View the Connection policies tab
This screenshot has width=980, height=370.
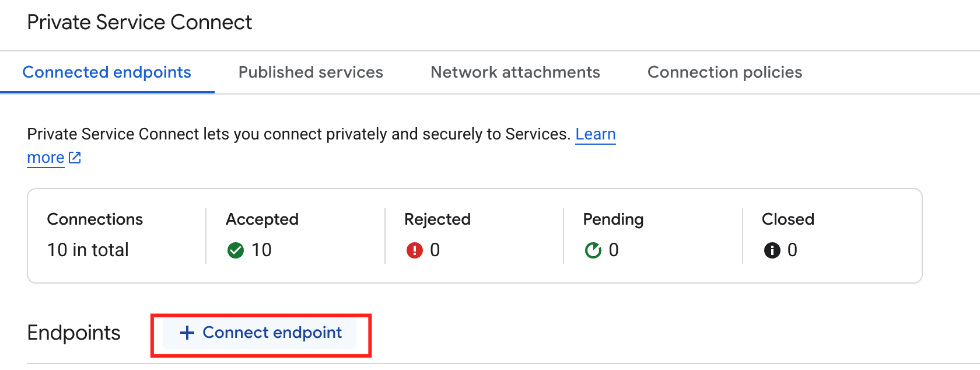[x=724, y=72]
